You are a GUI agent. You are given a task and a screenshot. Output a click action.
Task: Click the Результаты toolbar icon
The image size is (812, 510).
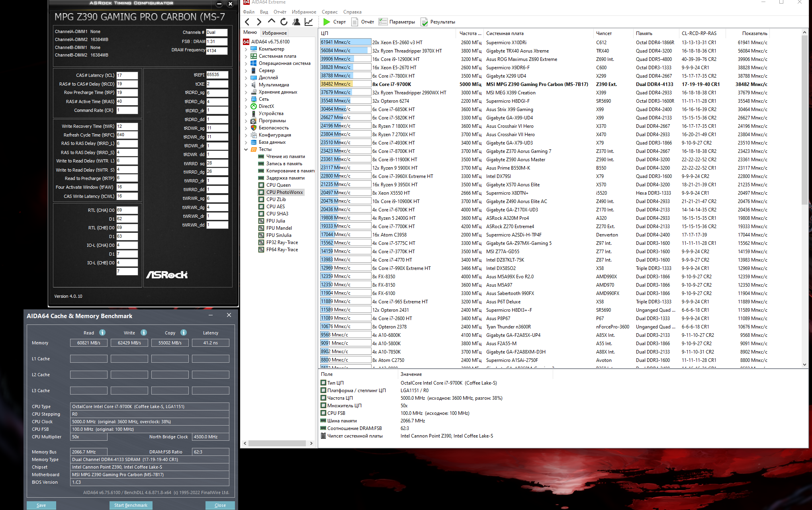425,22
